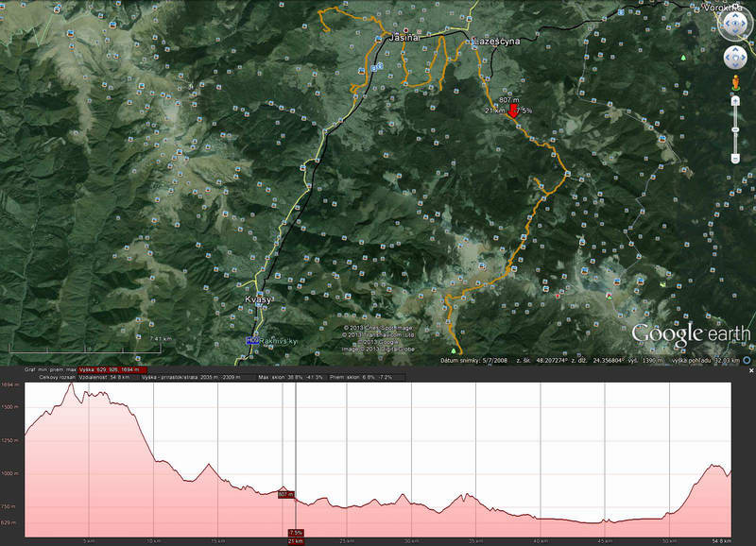Zoom in using the plus button
Viewport: 756px width, 546px height.
[735, 101]
